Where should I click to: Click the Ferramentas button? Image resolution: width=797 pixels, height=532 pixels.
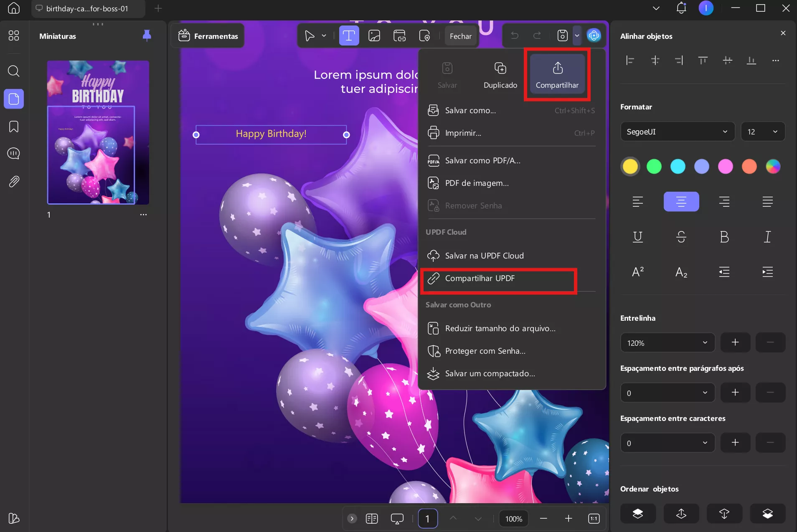pos(208,36)
